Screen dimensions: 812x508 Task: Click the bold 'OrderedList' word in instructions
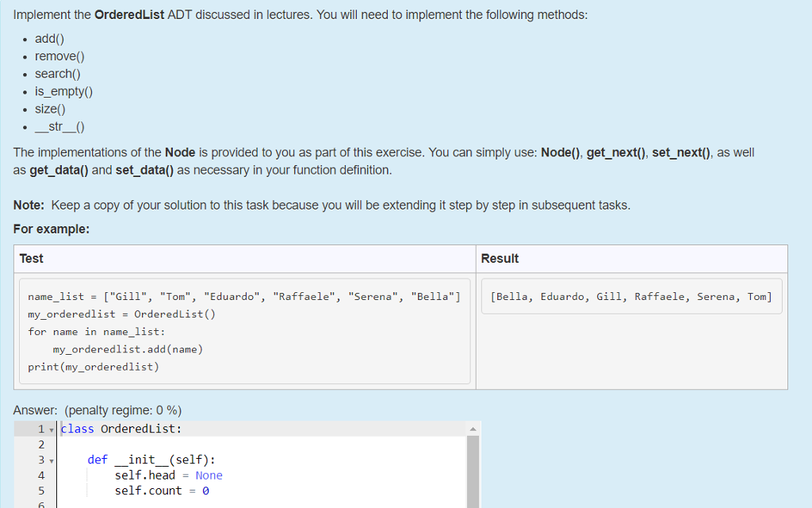(x=129, y=14)
